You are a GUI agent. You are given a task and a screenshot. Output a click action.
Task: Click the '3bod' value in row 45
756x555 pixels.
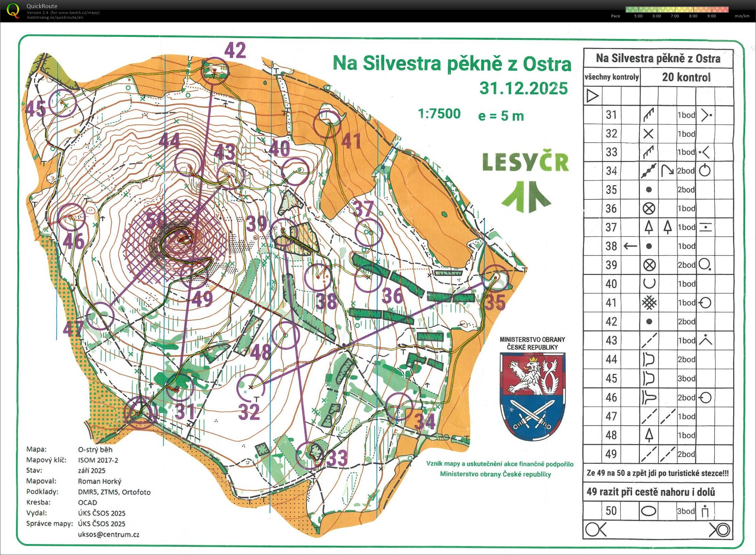click(x=686, y=378)
